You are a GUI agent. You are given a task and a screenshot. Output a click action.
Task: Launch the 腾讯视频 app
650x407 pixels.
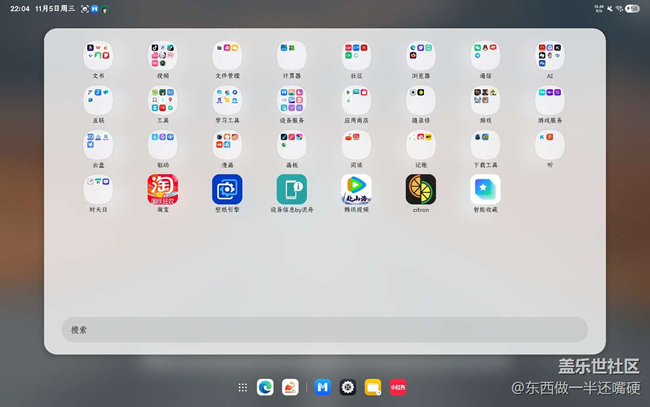356,189
